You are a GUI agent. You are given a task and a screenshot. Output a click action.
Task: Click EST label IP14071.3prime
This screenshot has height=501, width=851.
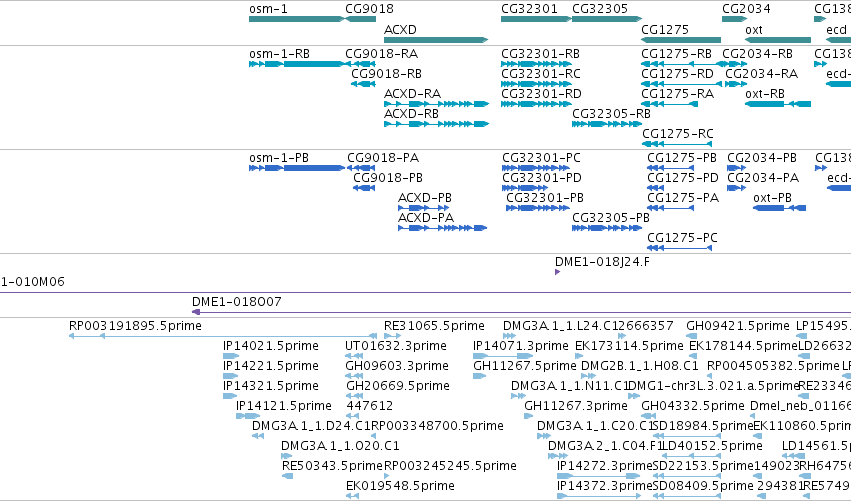tap(520, 346)
